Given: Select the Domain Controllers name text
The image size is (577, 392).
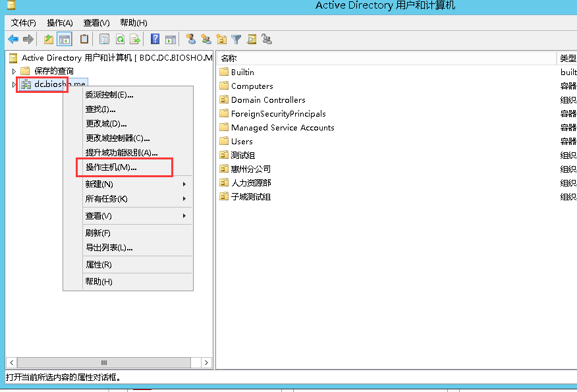Looking at the screenshot, I should [268, 99].
